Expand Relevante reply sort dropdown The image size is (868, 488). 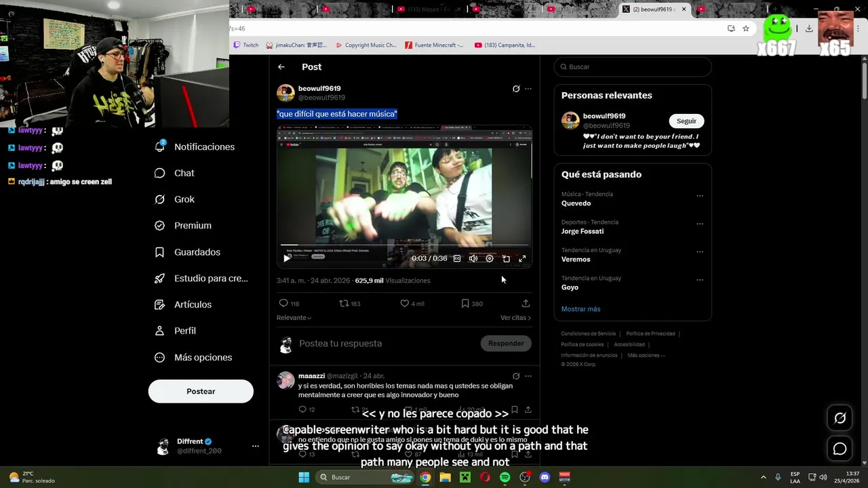coord(294,318)
